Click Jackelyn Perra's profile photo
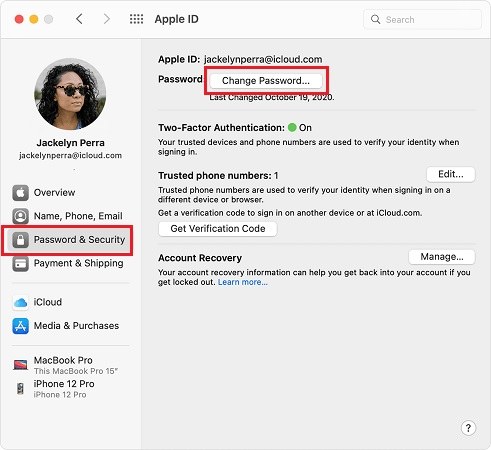This screenshot has width=491, height=450. (70, 94)
